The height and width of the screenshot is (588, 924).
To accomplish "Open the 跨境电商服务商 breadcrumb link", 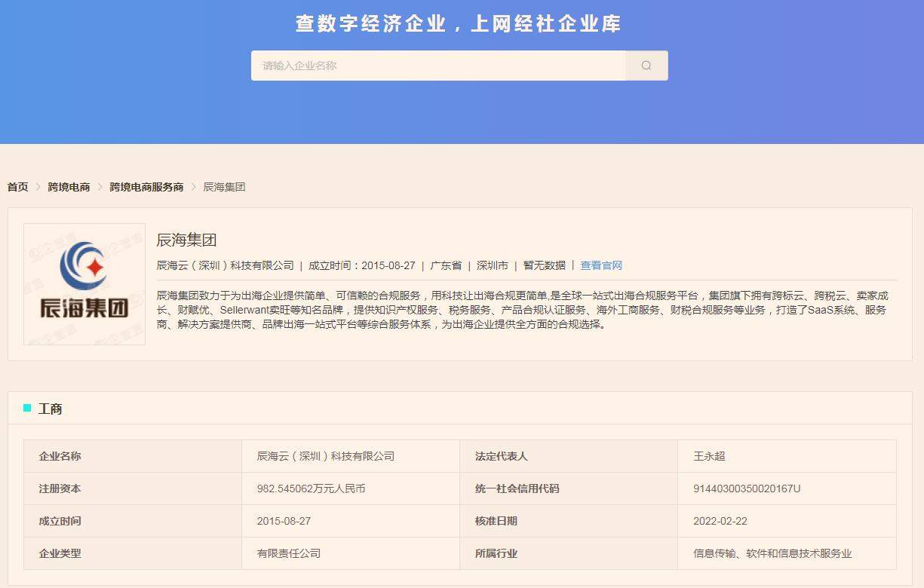I will click(146, 187).
